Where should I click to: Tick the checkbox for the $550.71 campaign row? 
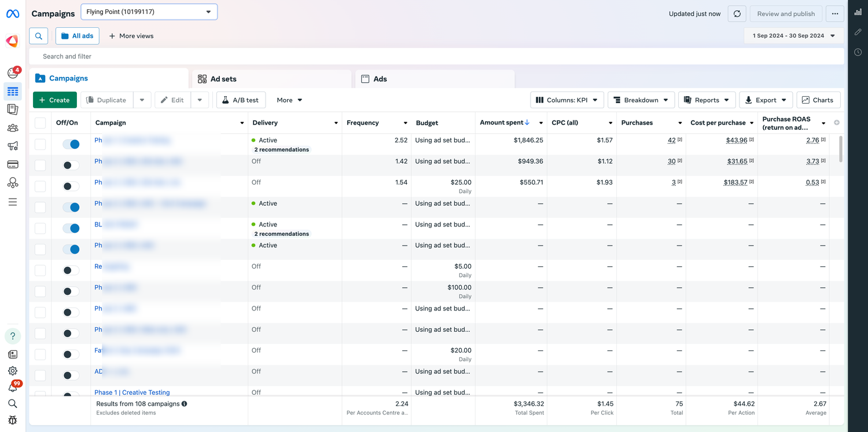point(40,186)
